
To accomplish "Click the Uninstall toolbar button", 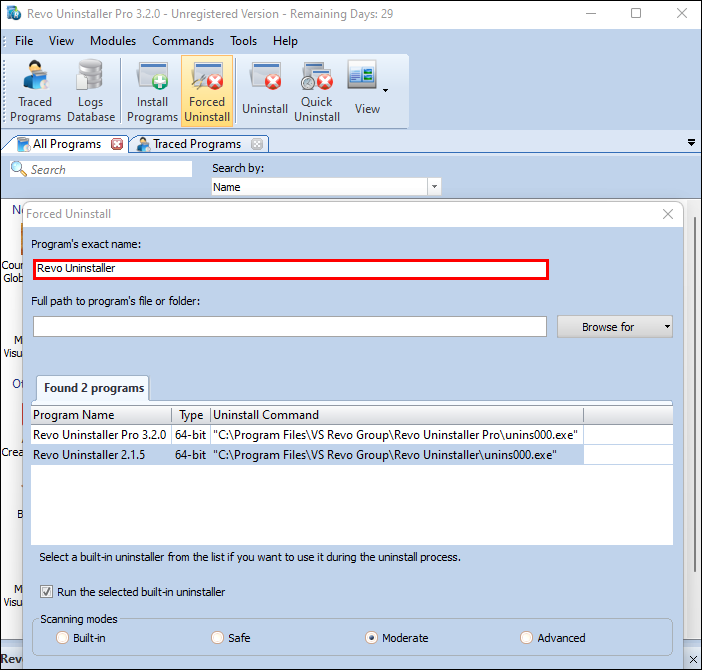I will point(265,91).
